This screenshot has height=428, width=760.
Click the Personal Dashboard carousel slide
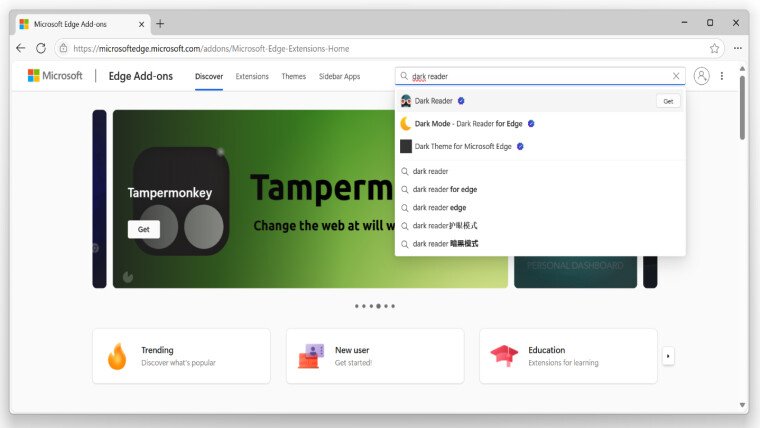point(575,272)
